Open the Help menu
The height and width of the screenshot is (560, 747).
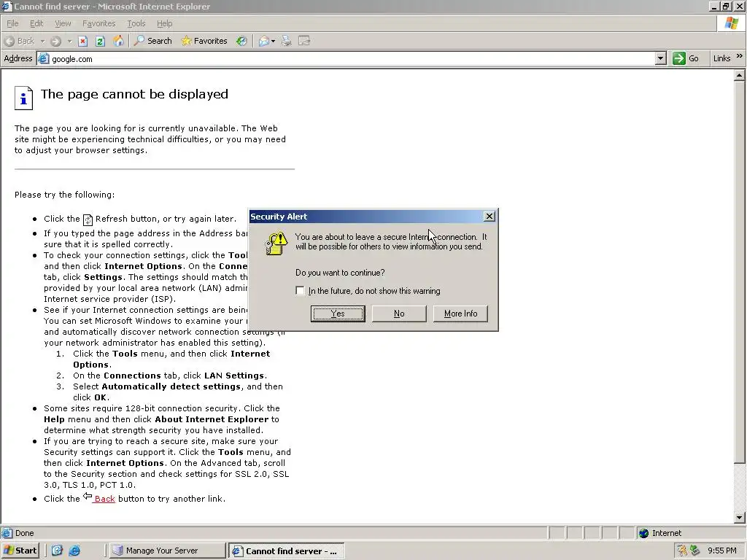click(164, 23)
